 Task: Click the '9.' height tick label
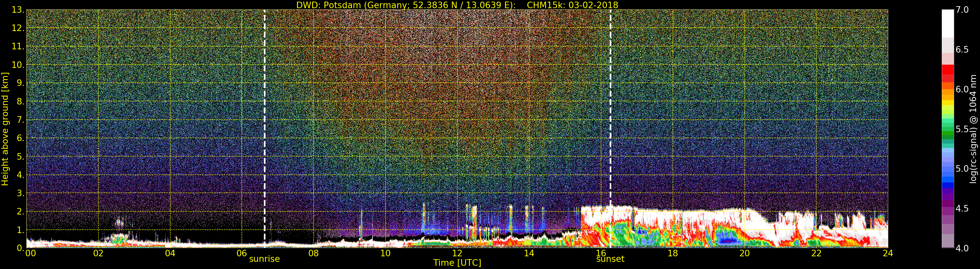tap(20, 83)
